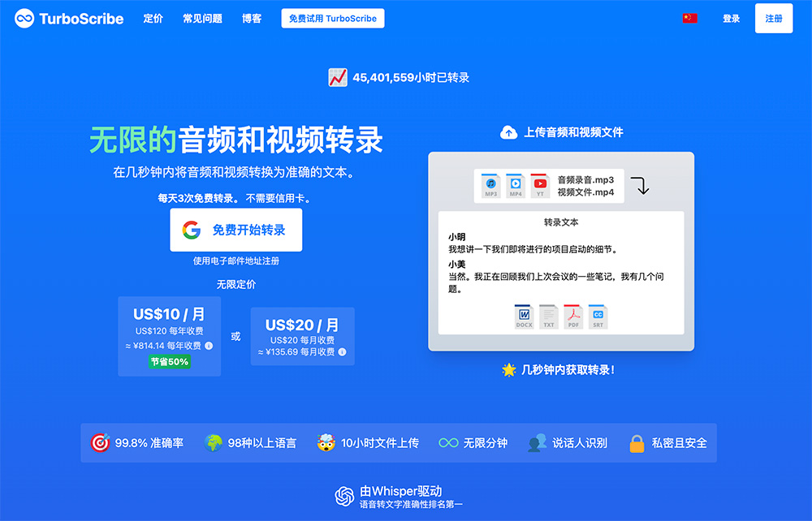This screenshot has width=812, height=521.
Task: Click 语音转文字准确性排名第一 text
Action: point(411,505)
